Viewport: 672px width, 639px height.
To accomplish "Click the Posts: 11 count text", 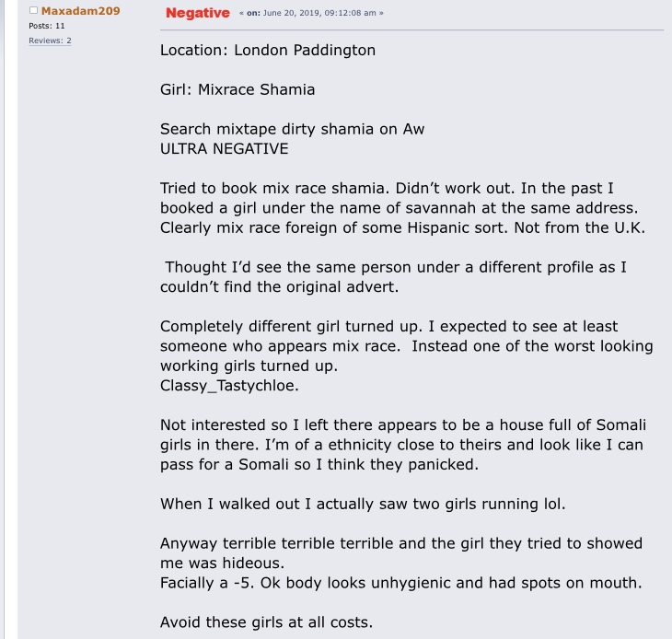I will pyautogui.click(x=47, y=26).
